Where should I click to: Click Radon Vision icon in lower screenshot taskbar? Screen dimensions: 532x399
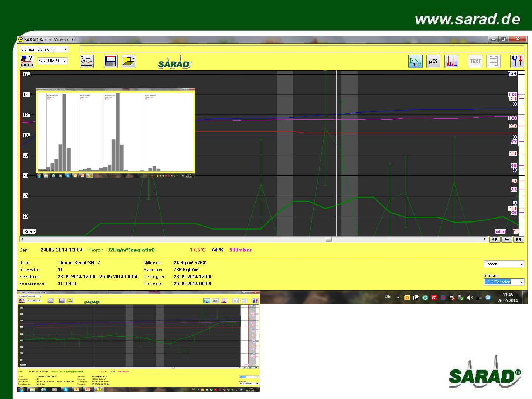tap(99, 389)
